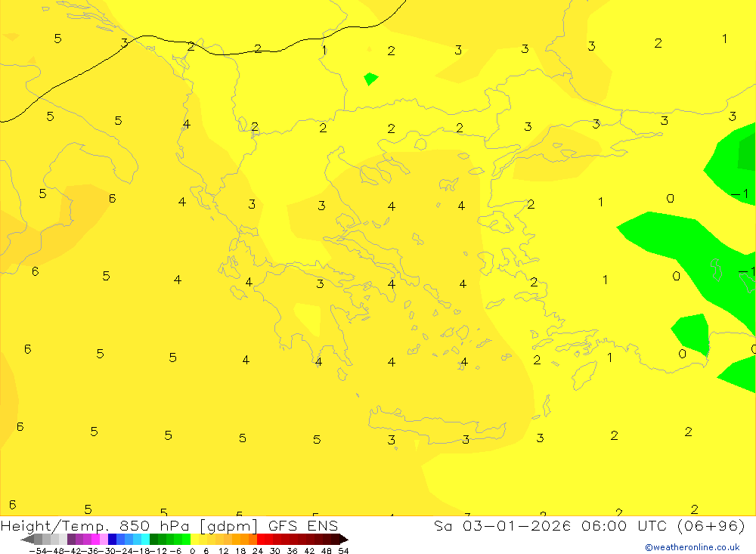The image size is (756, 554).
Task: Click the legend's left grey arrow end
Action: (x=27, y=540)
